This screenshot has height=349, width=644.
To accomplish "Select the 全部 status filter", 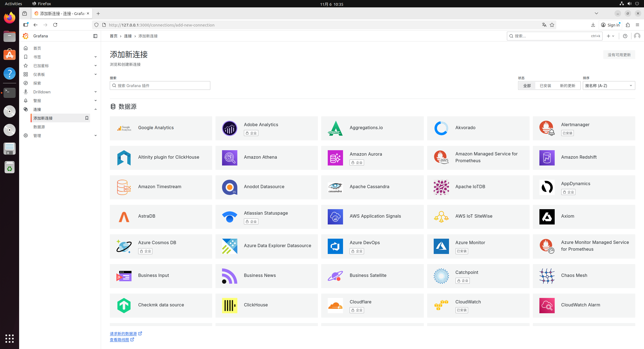I will [527, 86].
